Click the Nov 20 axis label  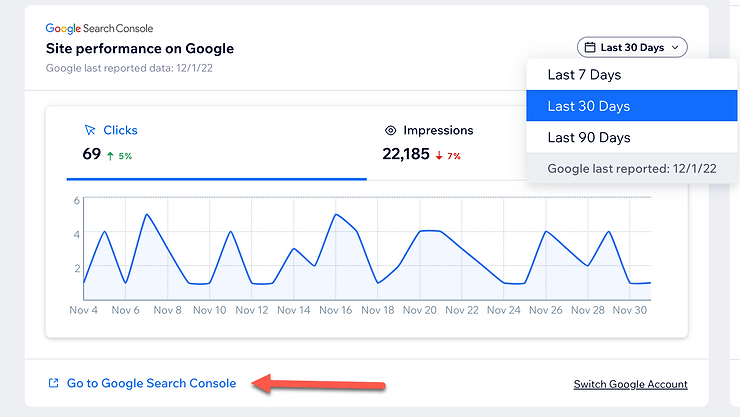(x=420, y=310)
